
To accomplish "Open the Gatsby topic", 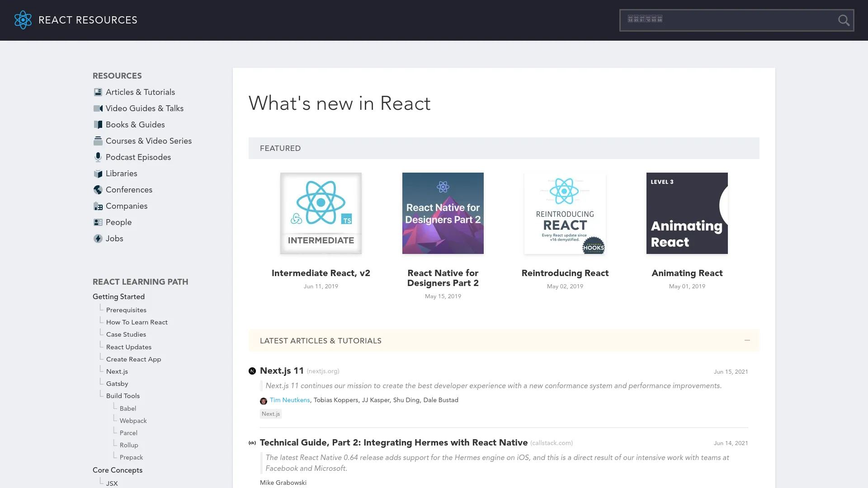I will tap(117, 384).
